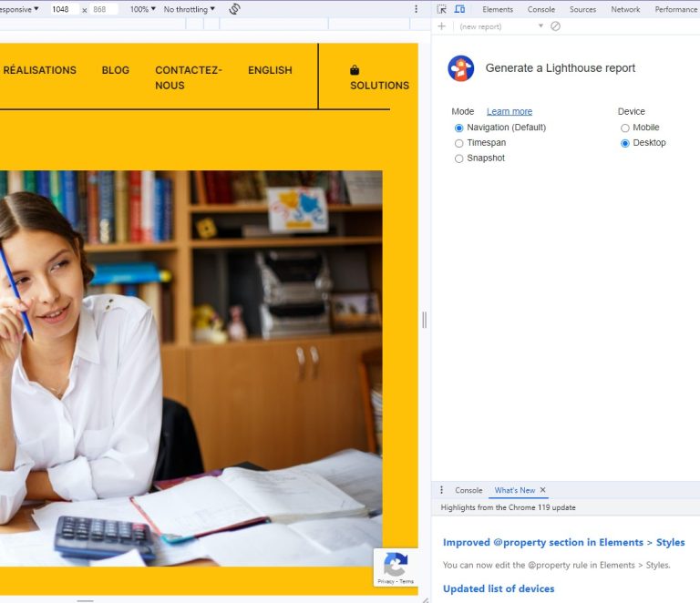Expand the No throttling dropdown
This screenshot has width=700, height=603.
pyautogui.click(x=190, y=9)
